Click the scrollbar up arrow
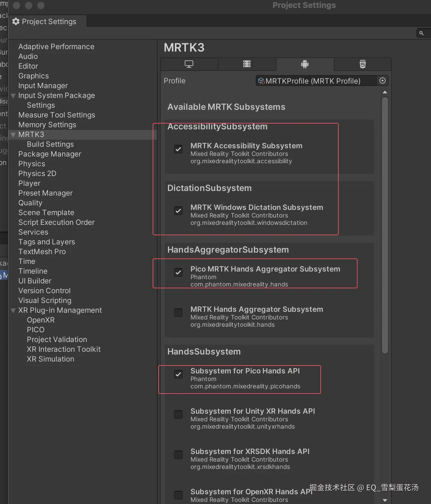The height and width of the screenshot is (504, 431). [x=385, y=92]
